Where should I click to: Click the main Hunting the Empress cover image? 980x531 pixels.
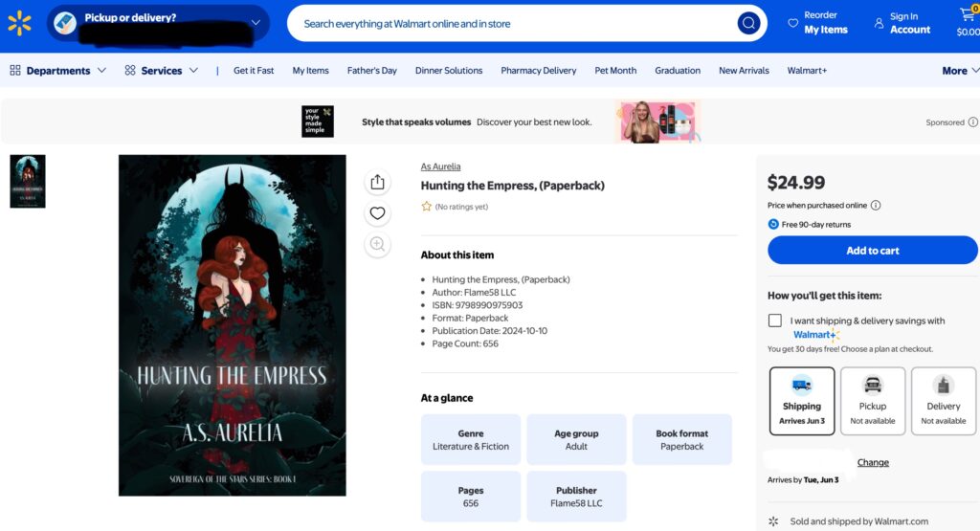[x=232, y=325]
